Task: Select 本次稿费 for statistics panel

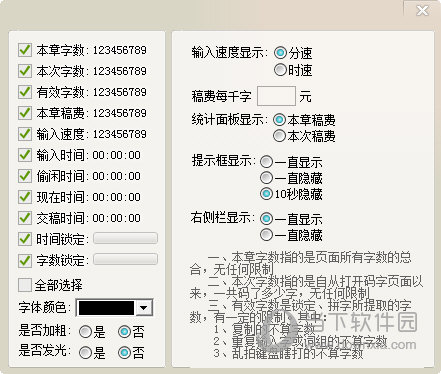Action: (x=279, y=136)
